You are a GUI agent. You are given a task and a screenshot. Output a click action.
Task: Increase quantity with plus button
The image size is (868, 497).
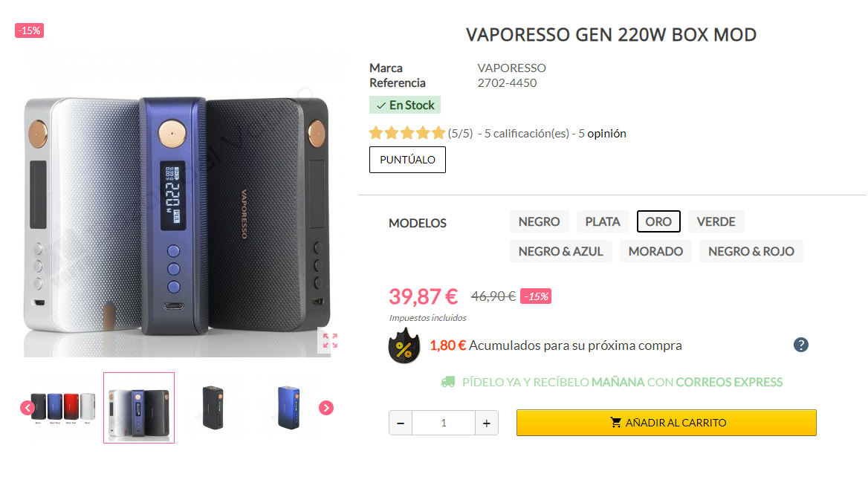click(487, 423)
